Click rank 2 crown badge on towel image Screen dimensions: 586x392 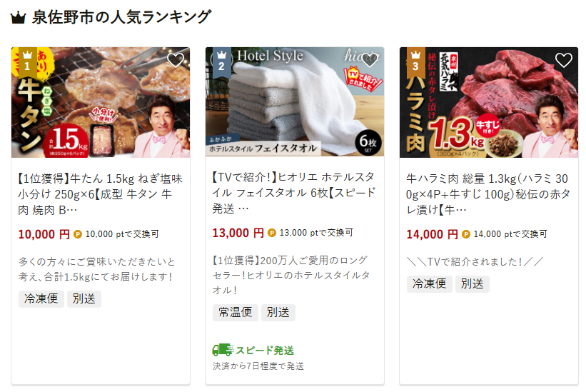(221, 62)
